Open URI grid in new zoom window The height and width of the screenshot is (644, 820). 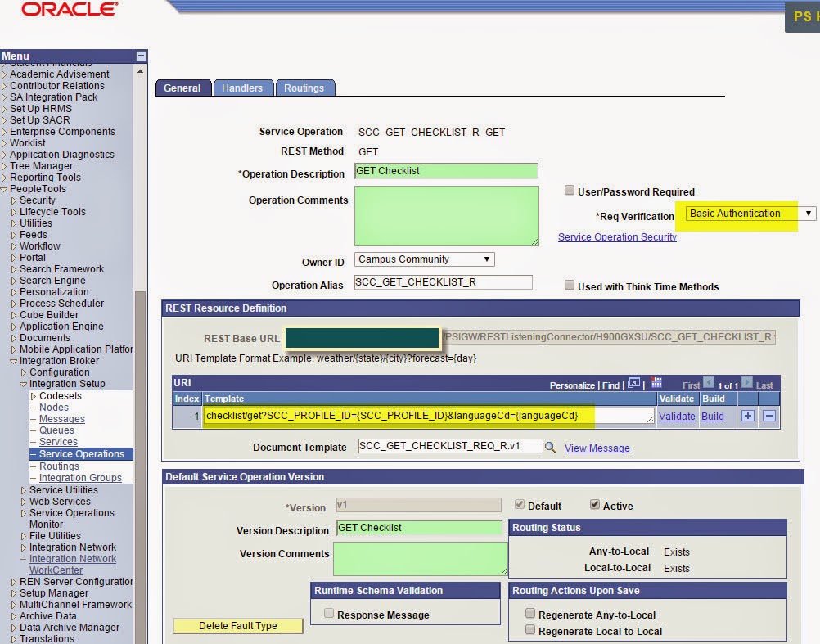pos(633,383)
